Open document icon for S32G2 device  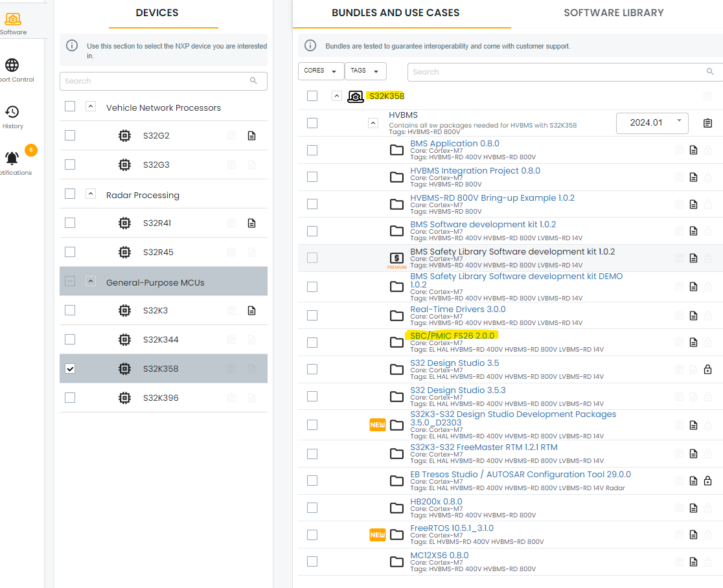pos(252,136)
